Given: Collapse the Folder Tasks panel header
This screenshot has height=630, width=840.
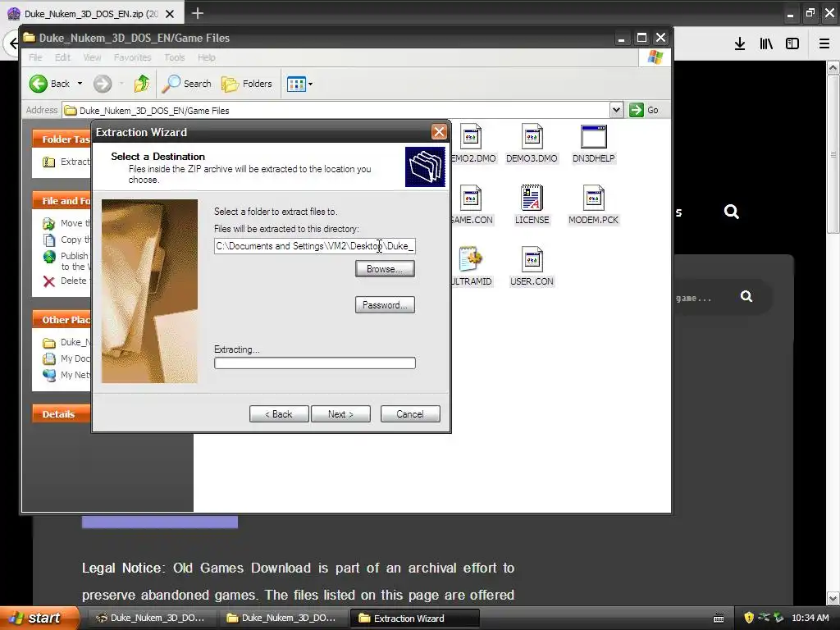Looking at the screenshot, I should click(x=62, y=139).
